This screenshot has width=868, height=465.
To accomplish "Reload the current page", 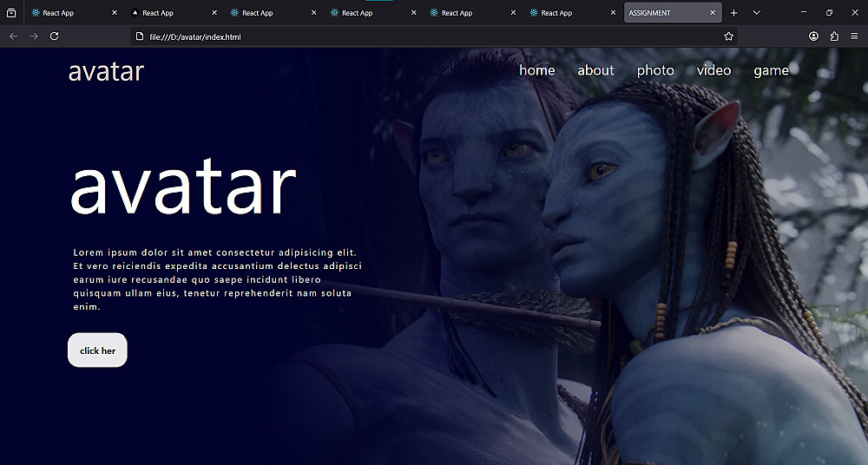I will point(54,36).
